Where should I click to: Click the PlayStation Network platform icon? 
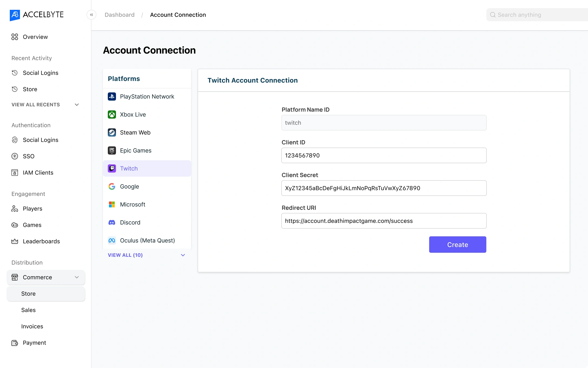point(112,96)
